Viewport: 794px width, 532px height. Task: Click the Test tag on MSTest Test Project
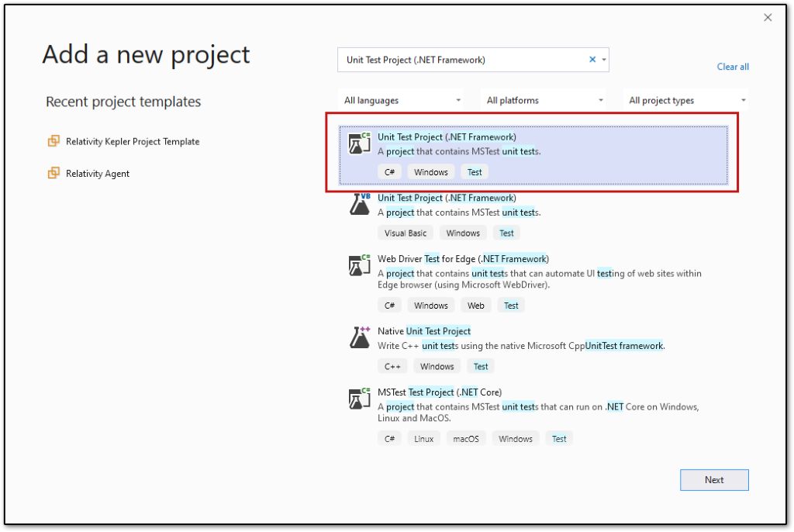pos(559,439)
